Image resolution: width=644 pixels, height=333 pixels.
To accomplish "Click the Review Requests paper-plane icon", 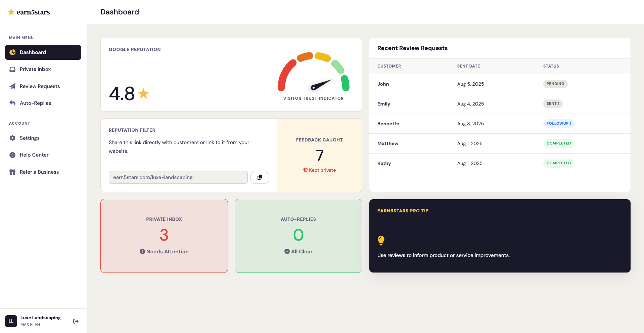I will point(12,86).
